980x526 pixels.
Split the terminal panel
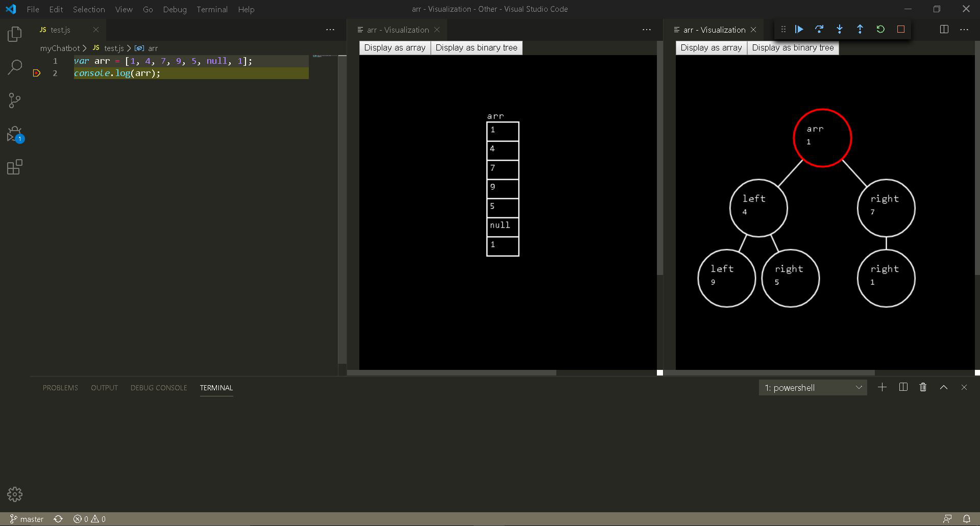(x=903, y=387)
